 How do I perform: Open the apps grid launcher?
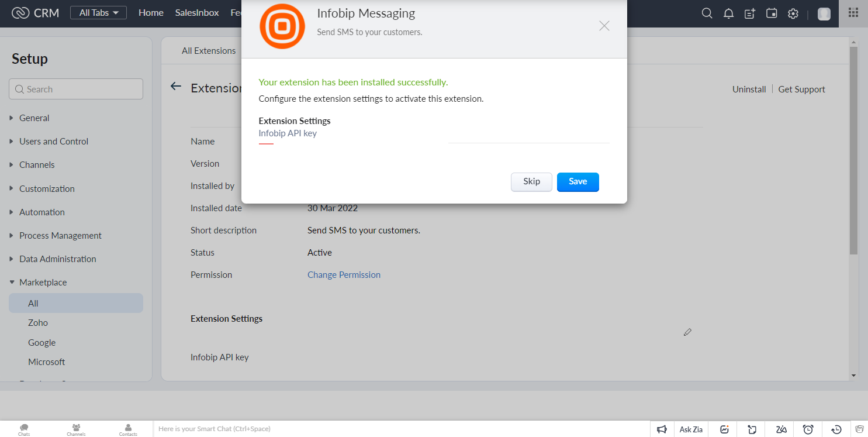[853, 13]
